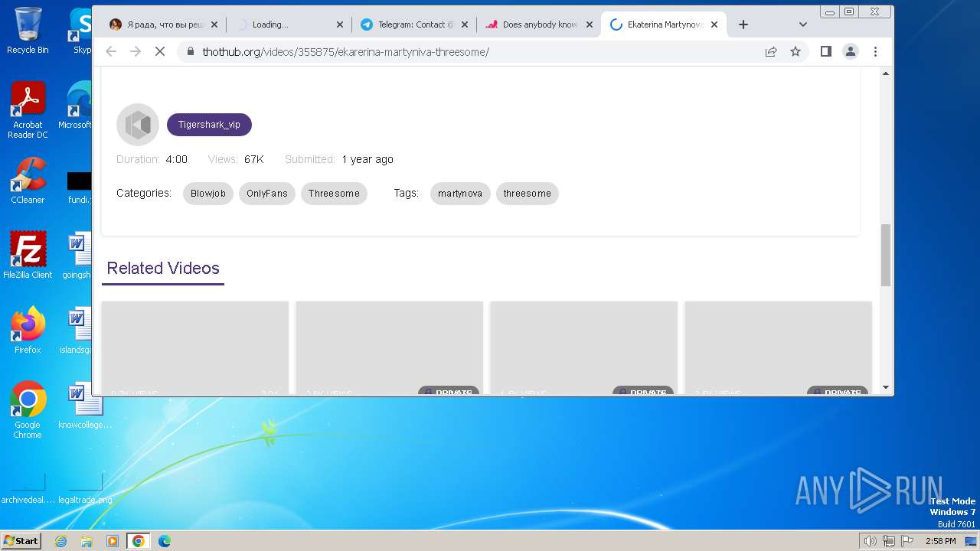The image size is (980, 551).
Task: Select the Related Videos heading tab
Action: pos(163,269)
